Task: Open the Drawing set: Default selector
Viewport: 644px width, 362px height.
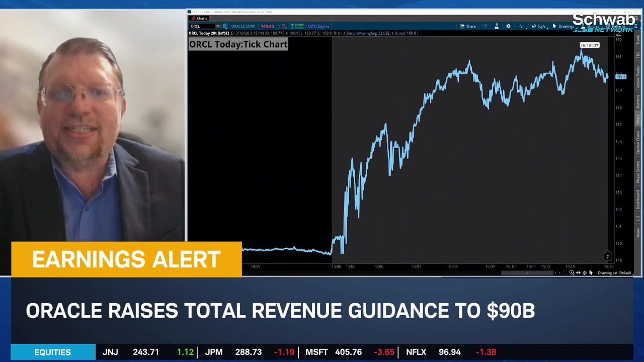Action: [615, 273]
